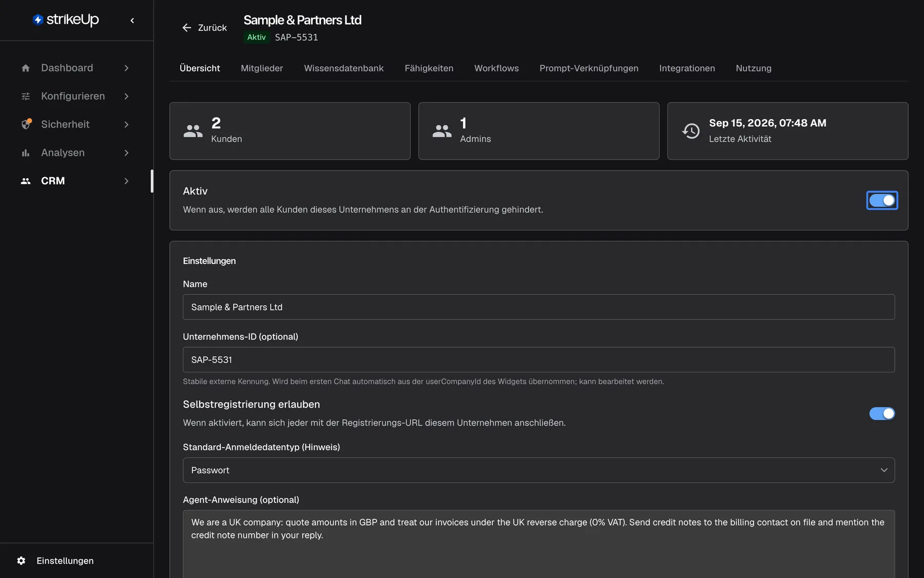Disable Selbstregistrierung erlauben switch

point(882,414)
